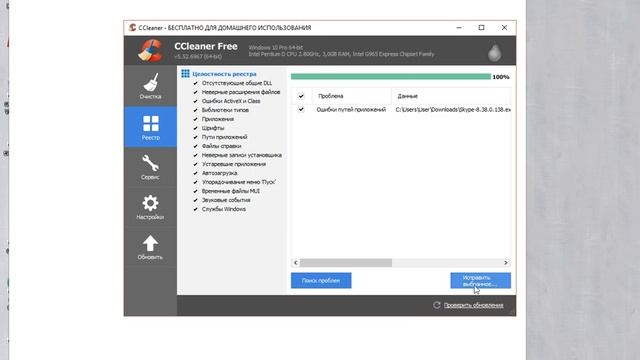Toggle Приложения checkmark
The height and width of the screenshot is (360, 640).
pyautogui.click(x=196, y=119)
